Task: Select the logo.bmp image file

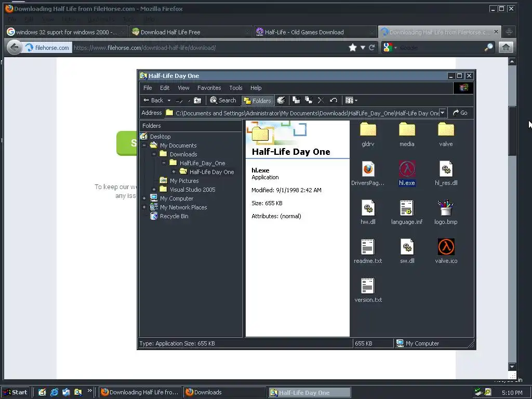Action: pyautogui.click(x=446, y=212)
